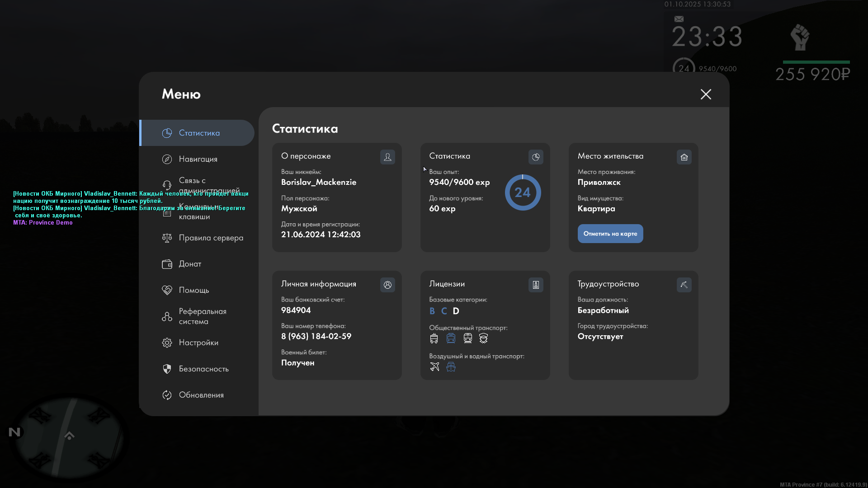This screenshot has height=488, width=868.
Task: Go to the Донат section
Action: tap(190, 264)
